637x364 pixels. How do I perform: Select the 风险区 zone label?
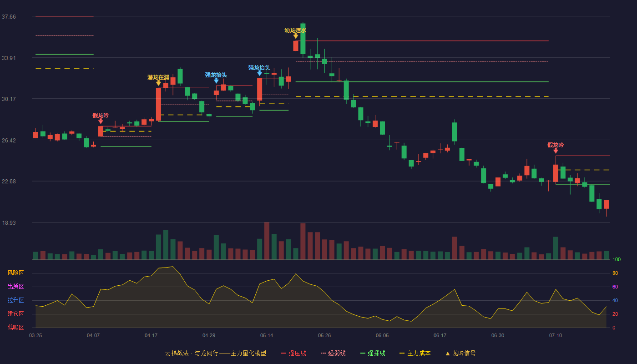[x=16, y=273]
